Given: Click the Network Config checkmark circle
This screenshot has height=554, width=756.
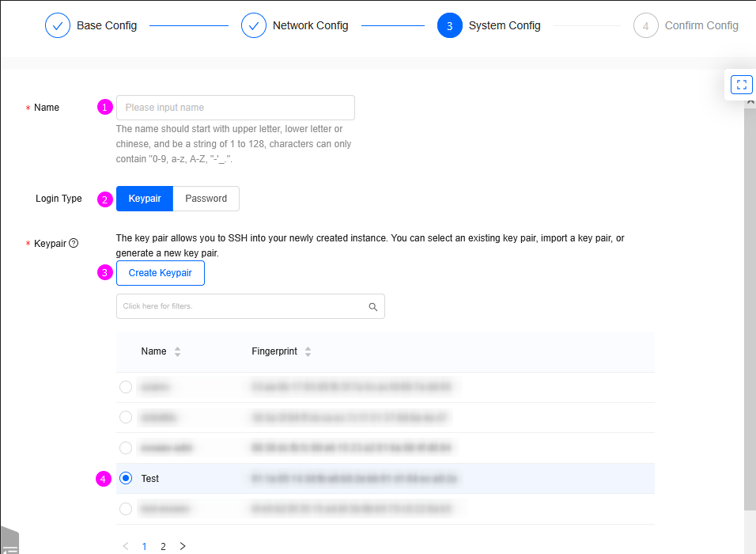Looking at the screenshot, I should 254,25.
